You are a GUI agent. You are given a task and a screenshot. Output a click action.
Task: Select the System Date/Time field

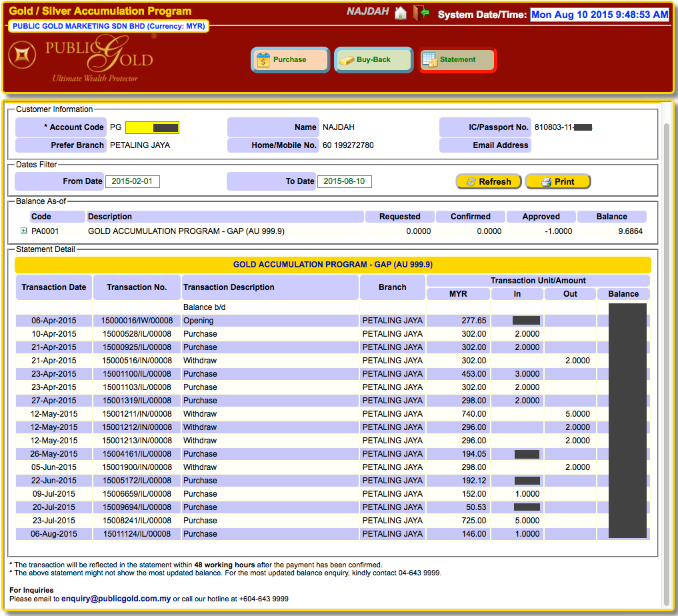tap(599, 15)
